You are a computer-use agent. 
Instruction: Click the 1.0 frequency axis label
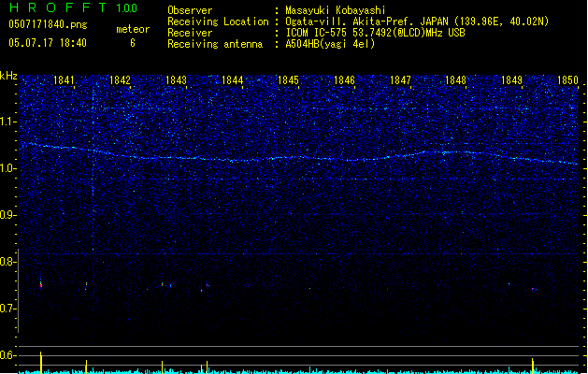point(8,168)
